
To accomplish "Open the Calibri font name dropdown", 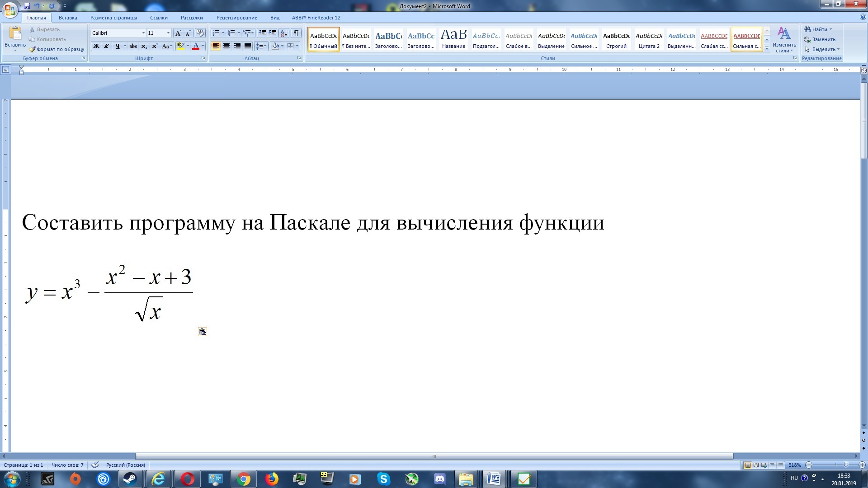I will [x=143, y=33].
